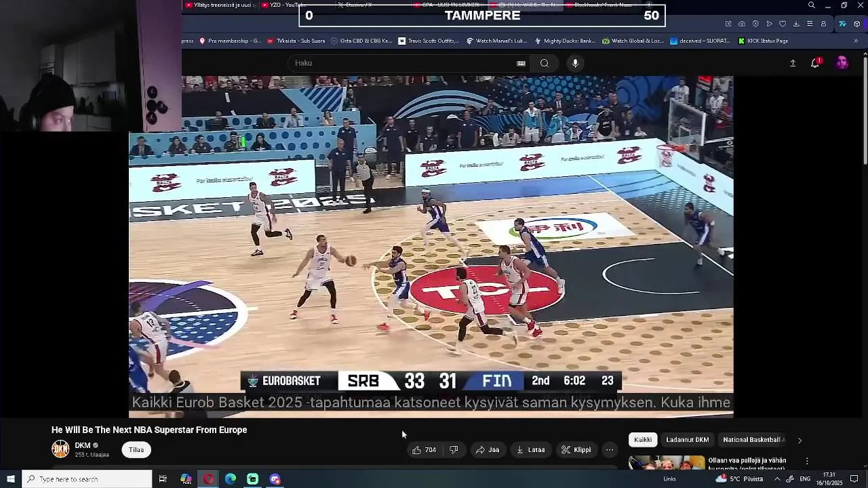Open the Ollaan vaa pelleja recommended thumbnail
The image size is (868, 488).
click(667, 462)
